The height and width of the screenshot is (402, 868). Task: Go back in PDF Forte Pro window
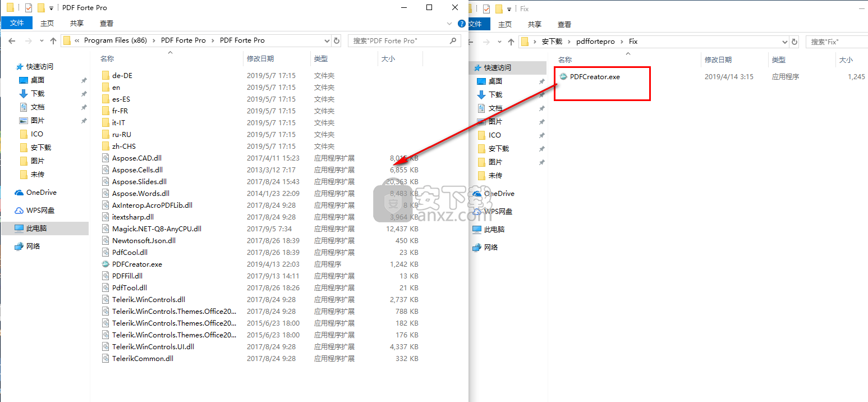pos(12,40)
